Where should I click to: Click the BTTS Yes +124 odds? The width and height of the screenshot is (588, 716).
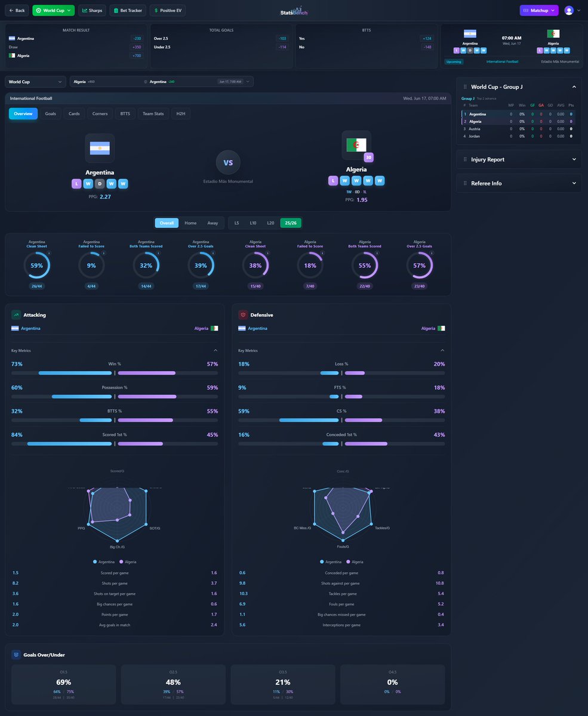(x=427, y=38)
